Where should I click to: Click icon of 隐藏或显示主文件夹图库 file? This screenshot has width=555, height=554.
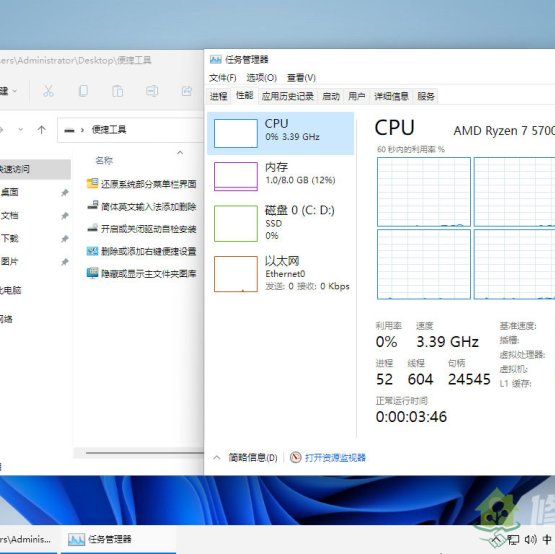click(x=92, y=273)
